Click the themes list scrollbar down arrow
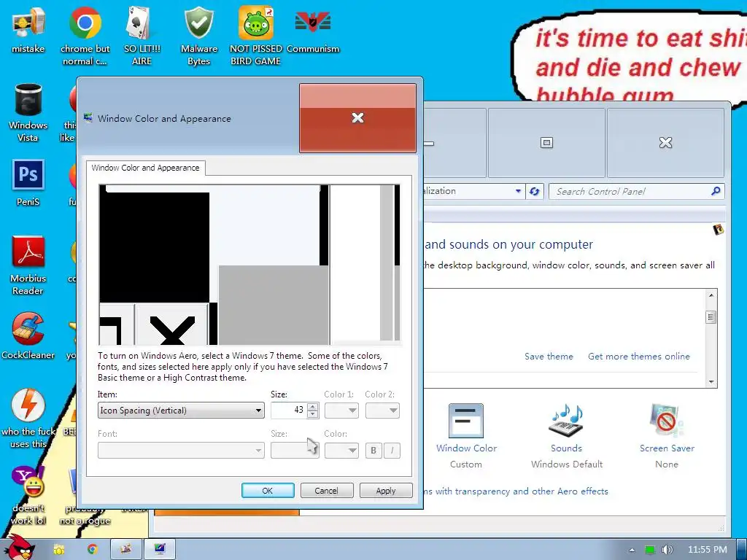 point(711,382)
